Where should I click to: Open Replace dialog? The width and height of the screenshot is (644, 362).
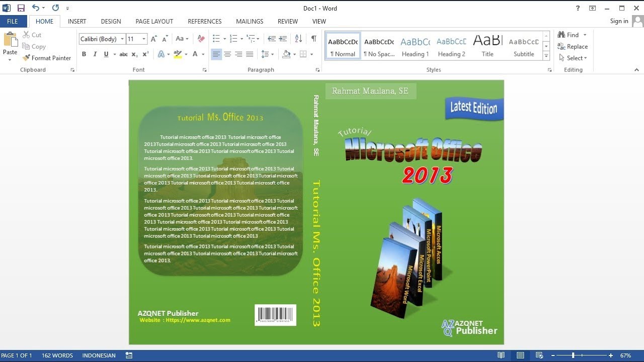(x=573, y=46)
